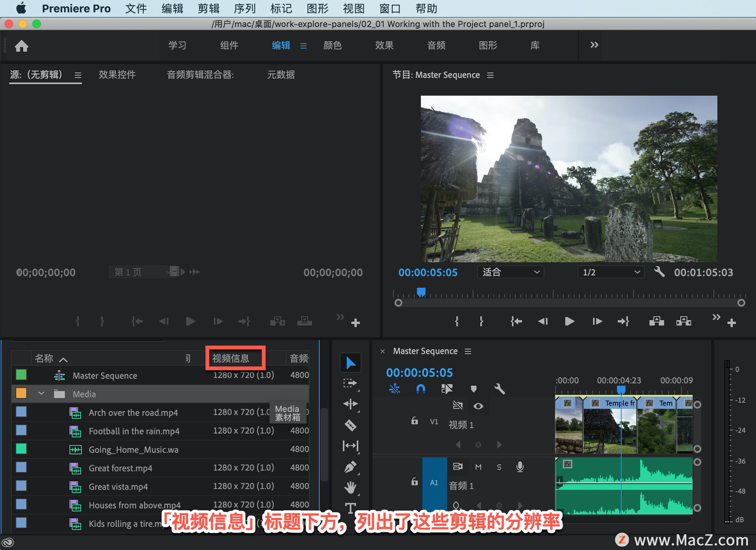Viewport: 756px width, 550px height.
Task: Show more Program Monitor transport buttons
Action: point(716,317)
